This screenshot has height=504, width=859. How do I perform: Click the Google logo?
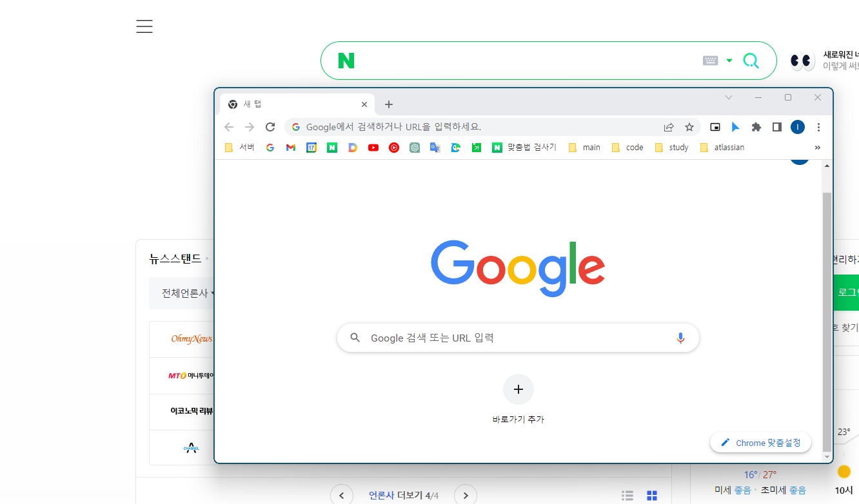pos(518,267)
